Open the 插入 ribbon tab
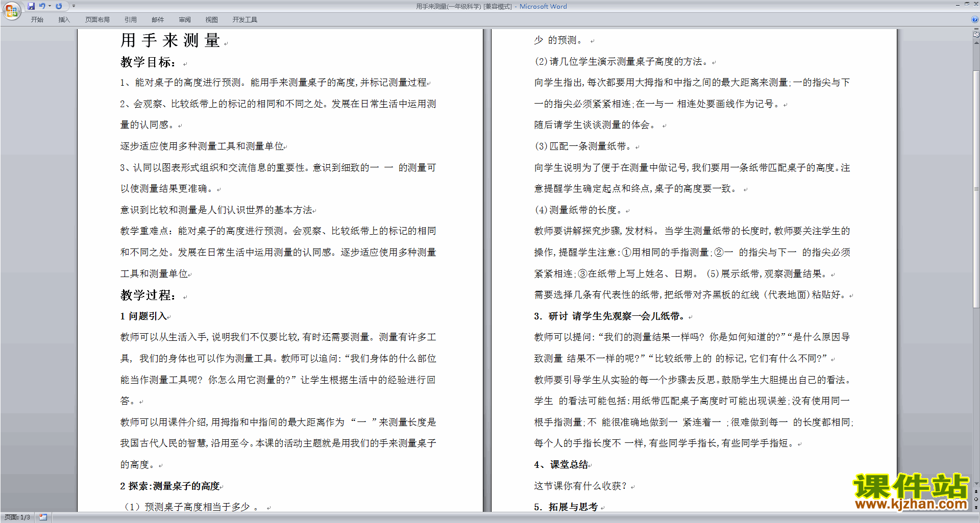The height and width of the screenshot is (523, 980). (x=64, y=20)
